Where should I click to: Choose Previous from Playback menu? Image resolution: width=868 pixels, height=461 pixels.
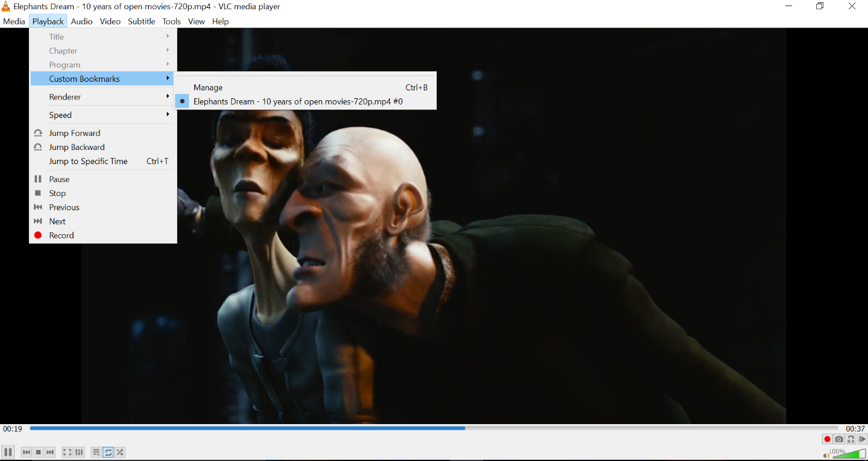(103, 207)
